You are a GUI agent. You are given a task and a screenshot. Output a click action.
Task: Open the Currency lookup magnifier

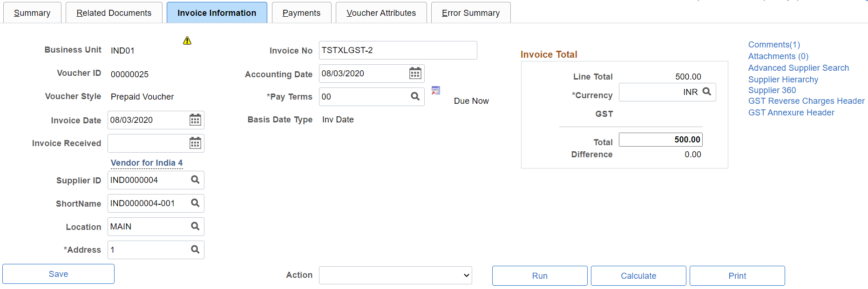point(707,92)
